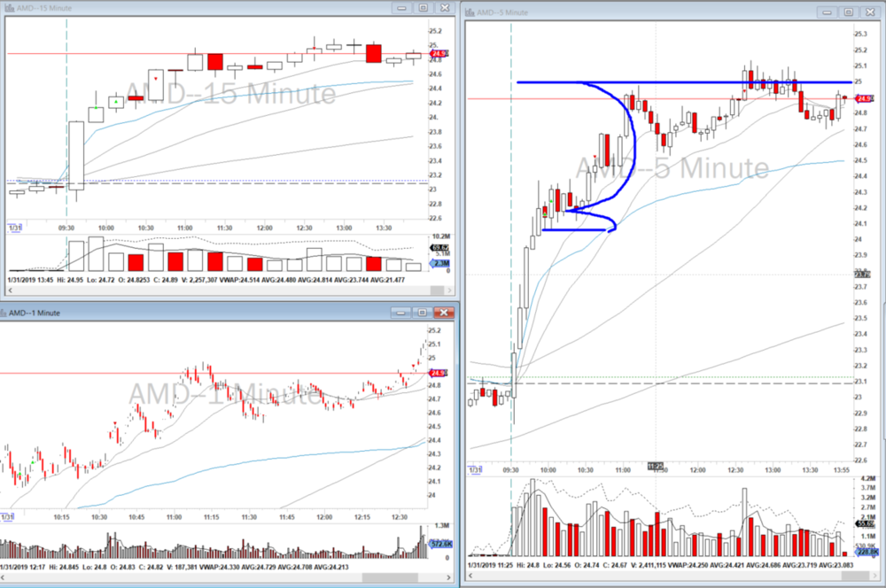The height and width of the screenshot is (588, 886).
Task: Click the blue 2.3M volume tag on 15 Minute chart
Action: [438, 265]
